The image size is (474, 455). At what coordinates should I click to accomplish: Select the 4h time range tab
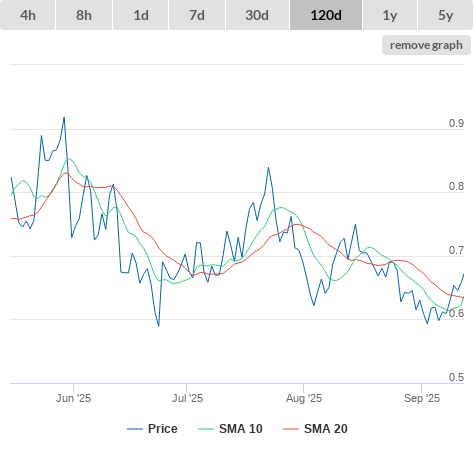point(28,15)
